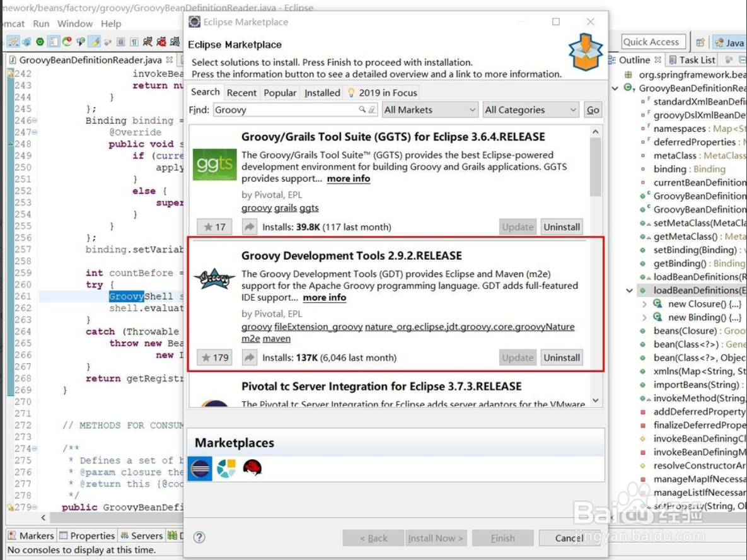747x560 pixels.
Task: Open the Window menu
Action: 75,23
